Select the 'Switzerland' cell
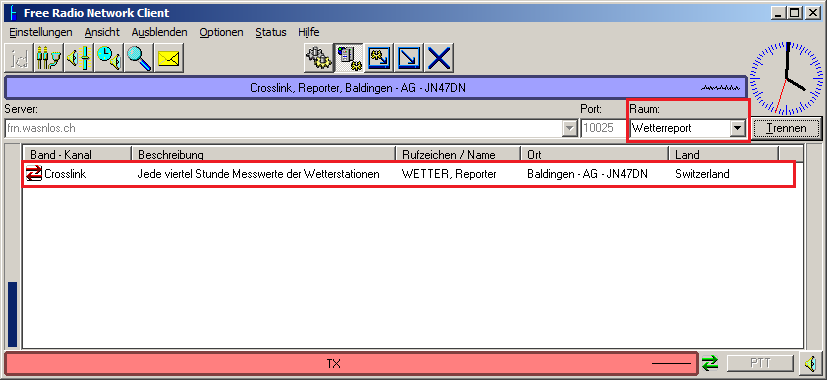Image resolution: width=827 pixels, height=380 pixels. 702,174
